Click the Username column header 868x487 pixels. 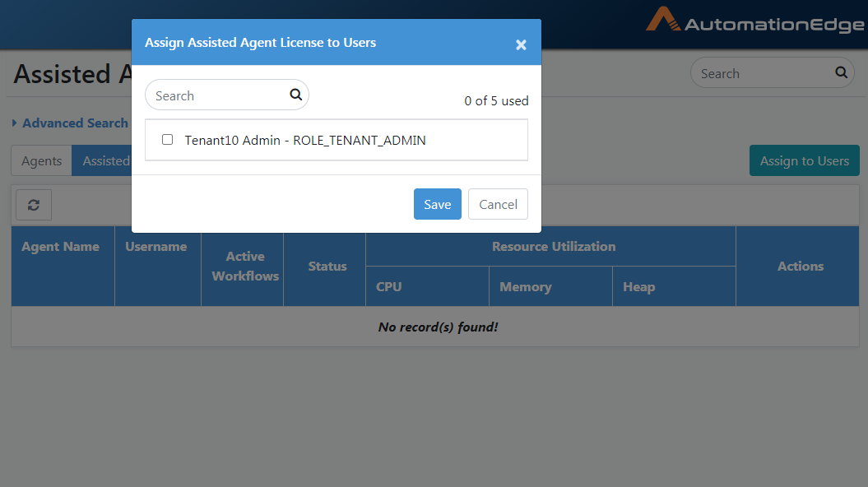click(156, 247)
